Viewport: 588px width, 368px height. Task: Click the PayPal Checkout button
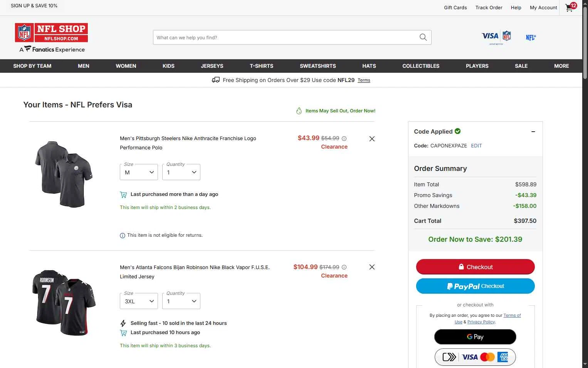coord(475,286)
